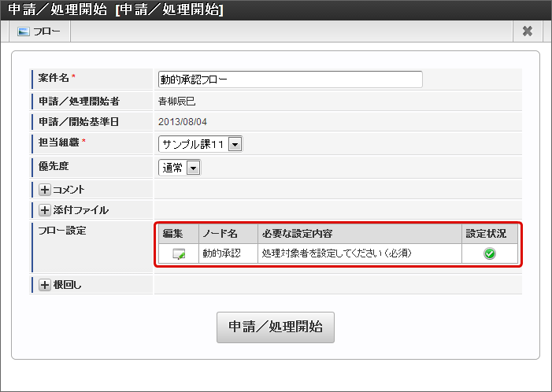Click the 編集 column header
This screenshot has height=392, width=552.
(x=179, y=234)
